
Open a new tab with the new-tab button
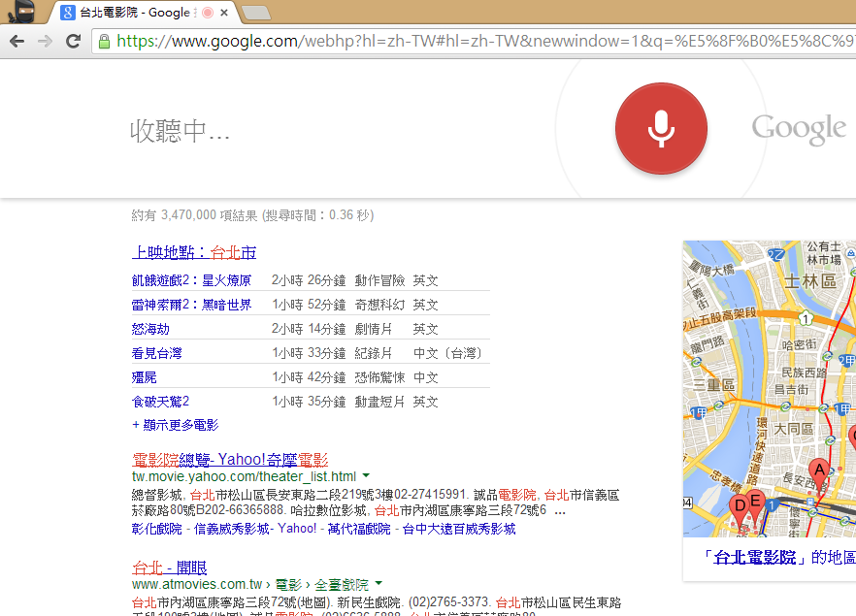(x=255, y=13)
